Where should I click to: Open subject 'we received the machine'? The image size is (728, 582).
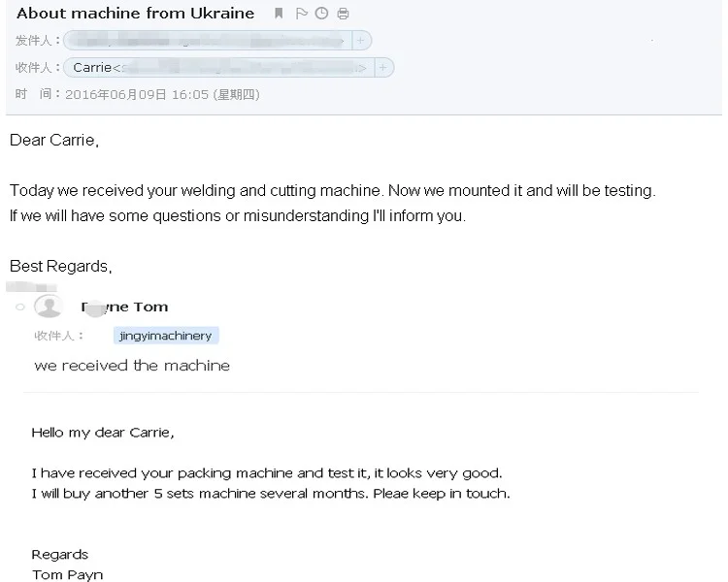tap(132, 366)
